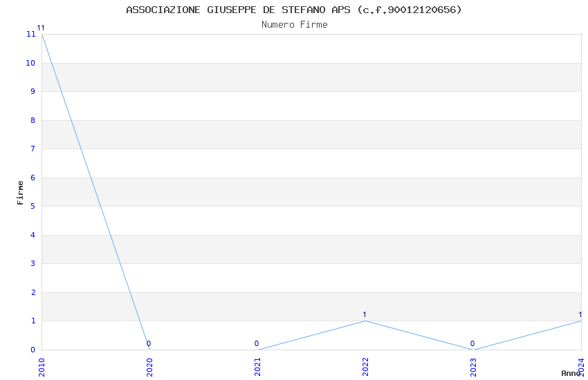This screenshot has height=380, width=588.
Task: Select the 2024 x-axis year label
Action: [582, 368]
